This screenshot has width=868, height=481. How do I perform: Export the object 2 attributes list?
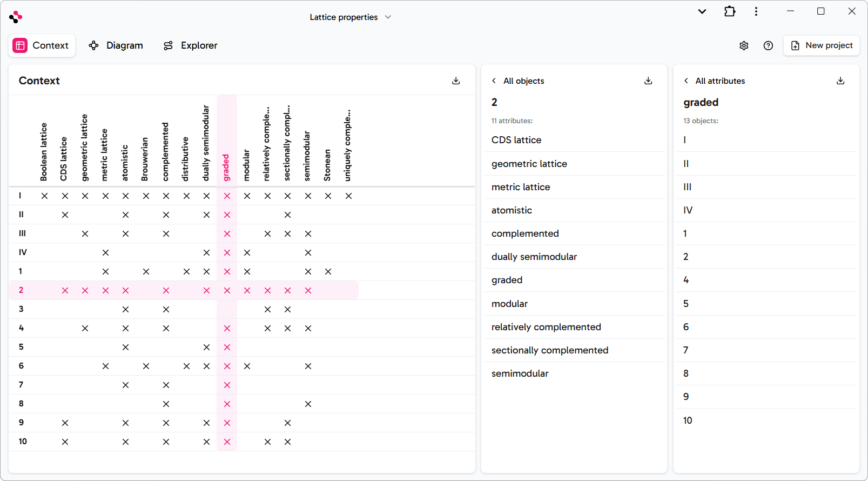point(648,81)
